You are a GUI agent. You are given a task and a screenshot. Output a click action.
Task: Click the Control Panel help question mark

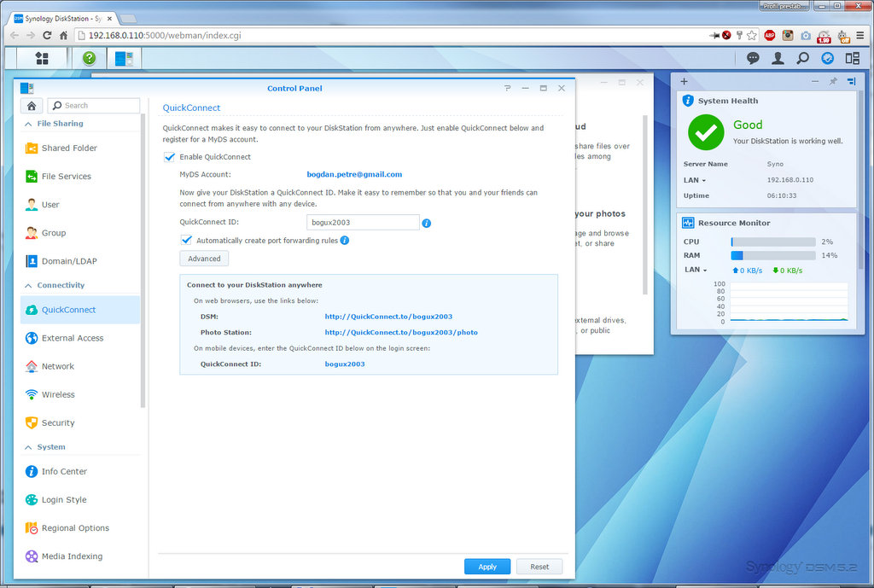pyautogui.click(x=507, y=88)
